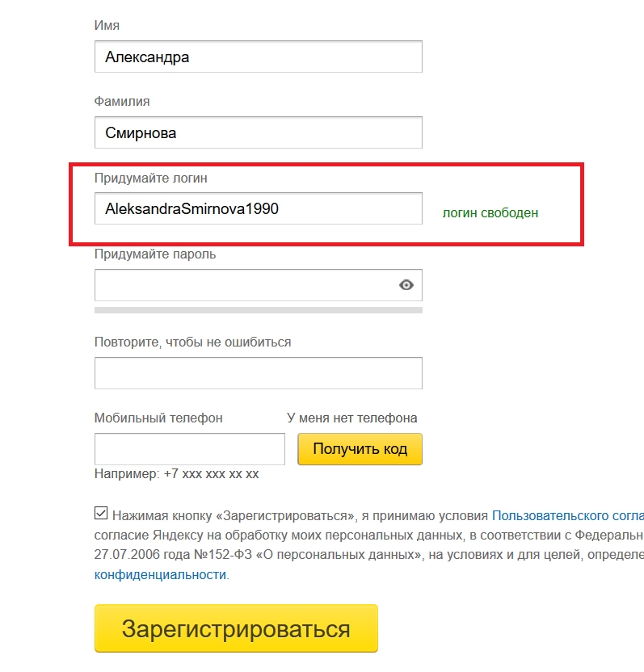The image size is (644, 672).
Task: Open the Пользовательского соглашения link
Action: click(x=568, y=515)
